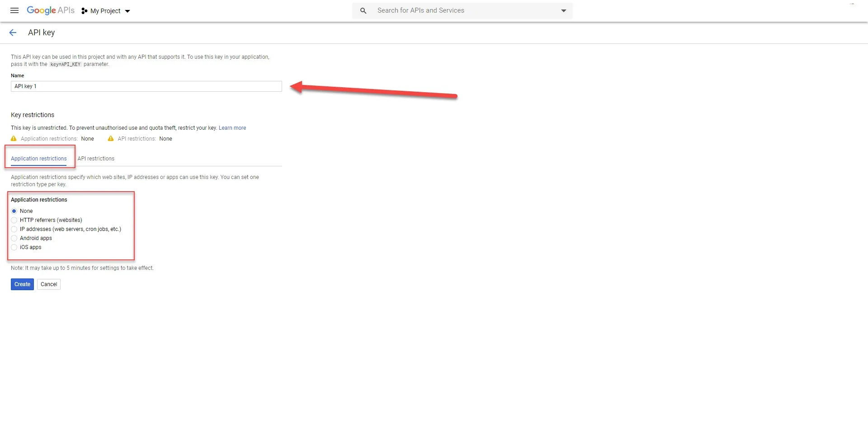This screenshot has width=868, height=438.
Task: Switch to the Application restrictions tab
Action: tap(38, 158)
